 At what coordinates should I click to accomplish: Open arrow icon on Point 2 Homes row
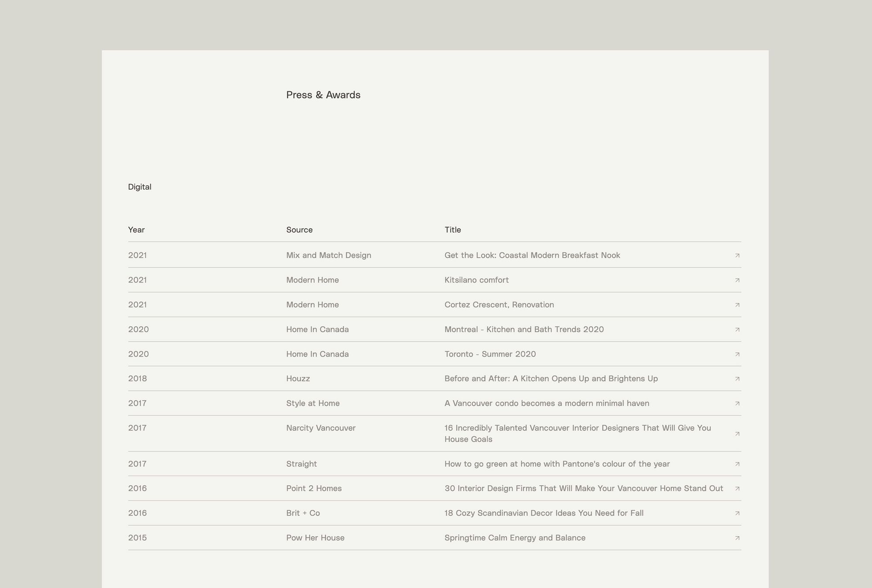[x=737, y=489]
